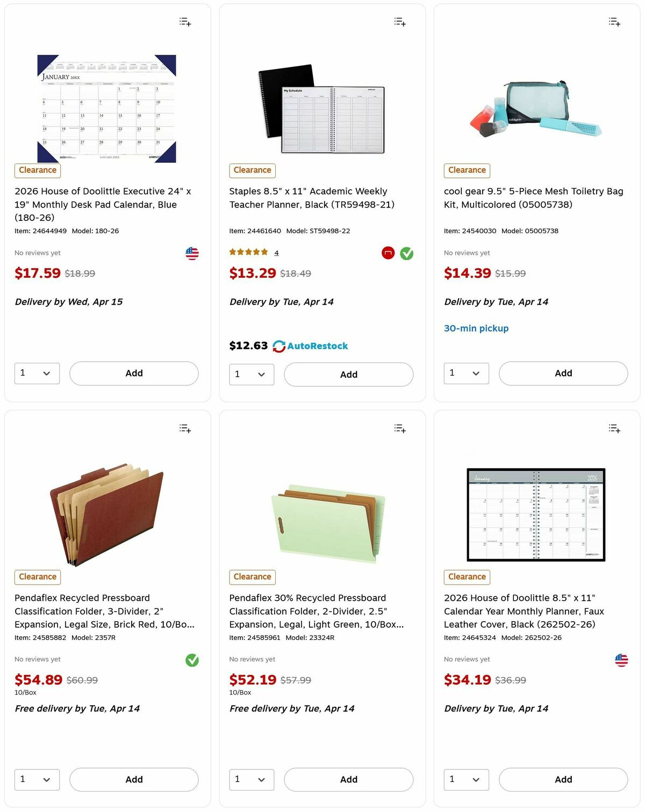Image resolution: width=645 pixels, height=812 pixels.
Task: Click the US flag icon on the monthly planner
Action: pyautogui.click(x=621, y=659)
